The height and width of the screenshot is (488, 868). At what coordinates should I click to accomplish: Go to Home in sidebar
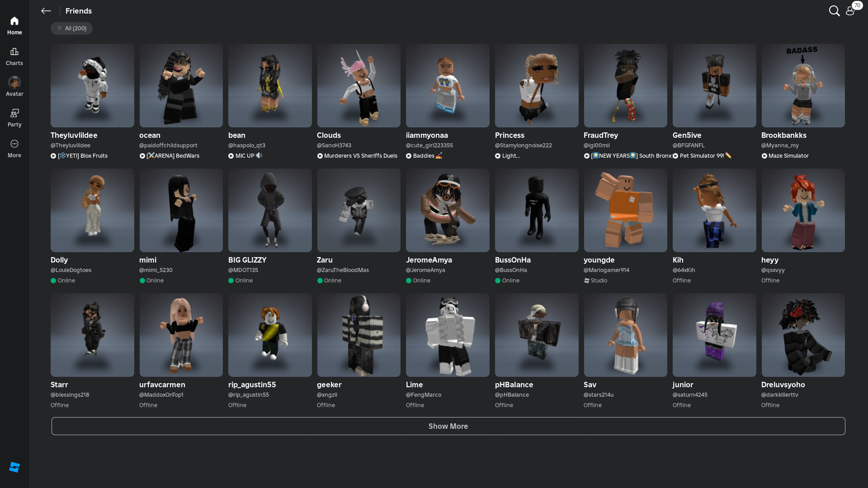coord(14,25)
